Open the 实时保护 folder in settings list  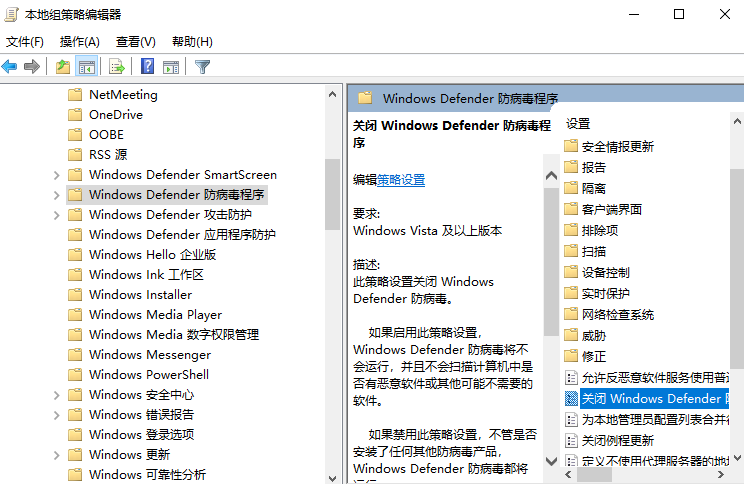point(605,293)
